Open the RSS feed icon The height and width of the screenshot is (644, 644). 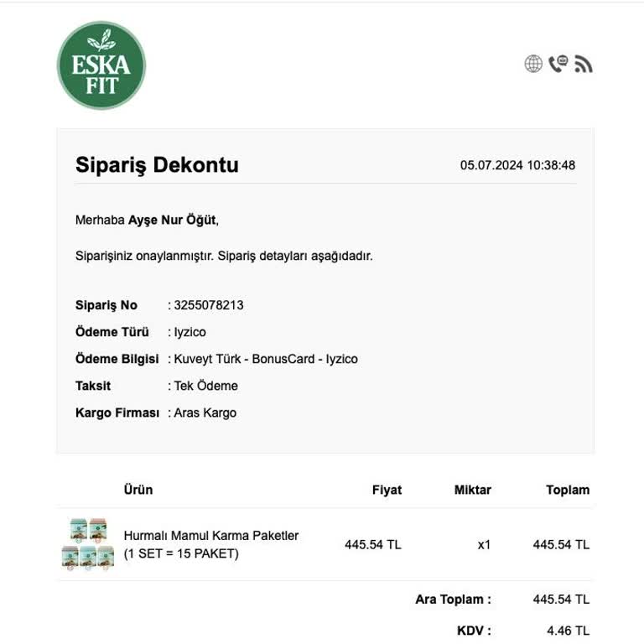point(584,64)
